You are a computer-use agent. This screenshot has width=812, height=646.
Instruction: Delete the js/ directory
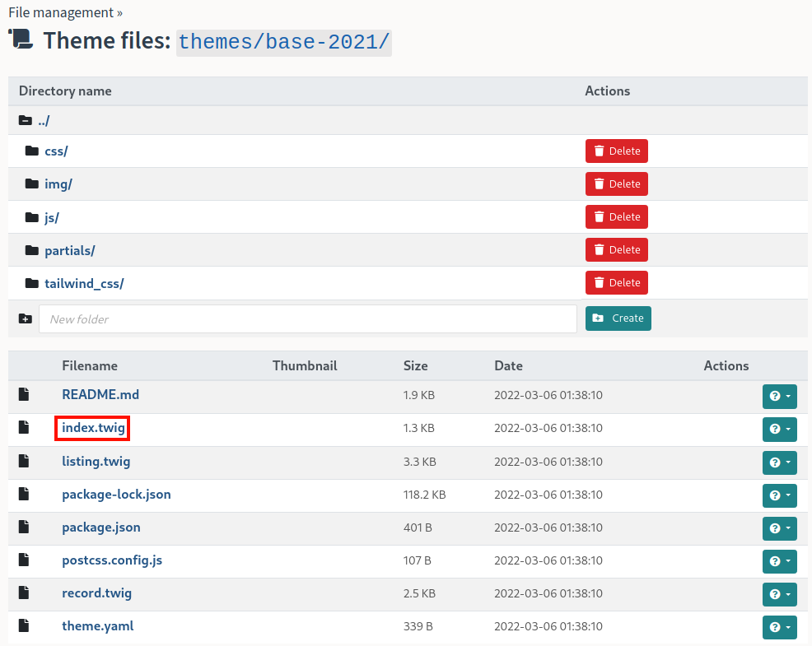coord(616,217)
